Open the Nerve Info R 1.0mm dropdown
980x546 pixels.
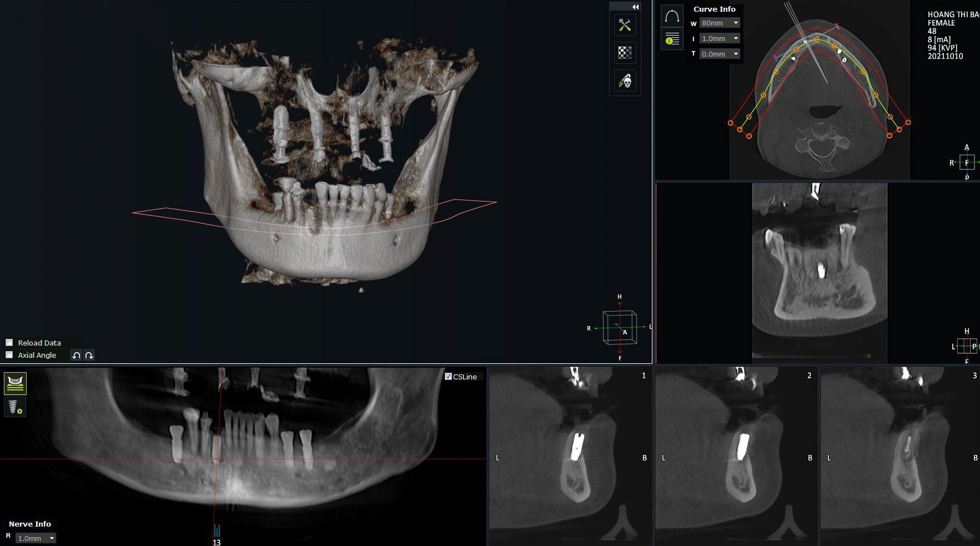click(36, 538)
